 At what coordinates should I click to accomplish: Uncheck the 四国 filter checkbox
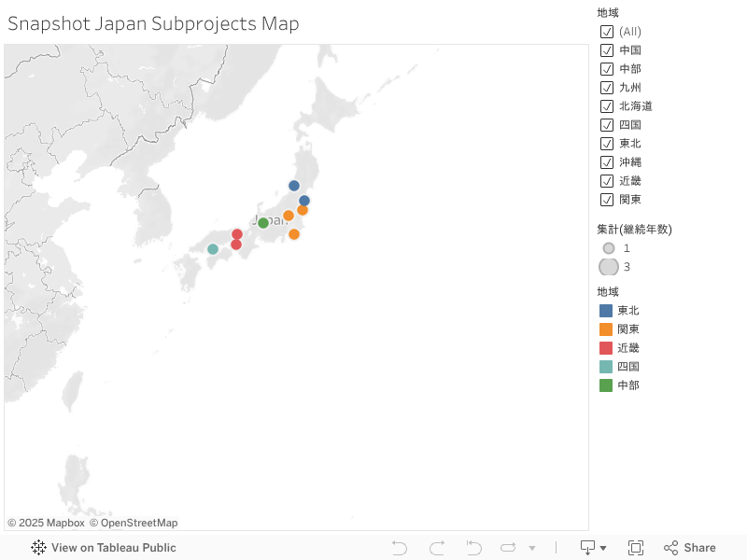(x=606, y=125)
